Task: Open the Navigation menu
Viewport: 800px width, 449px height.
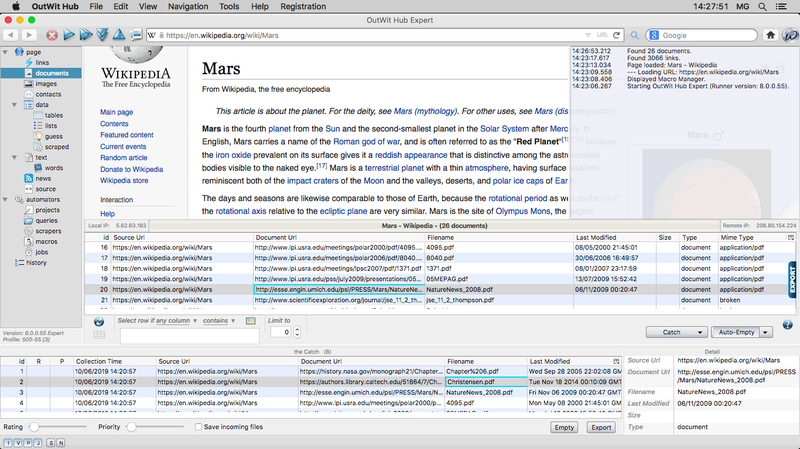Action: pos(188,7)
